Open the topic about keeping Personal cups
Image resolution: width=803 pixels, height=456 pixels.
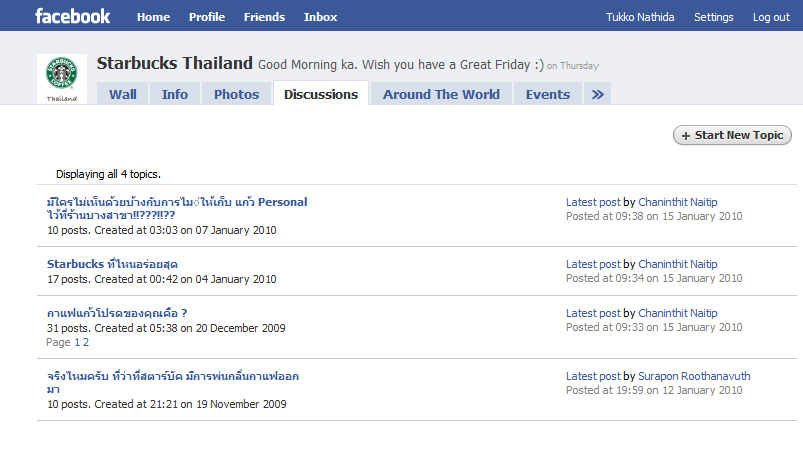(177, 208)
